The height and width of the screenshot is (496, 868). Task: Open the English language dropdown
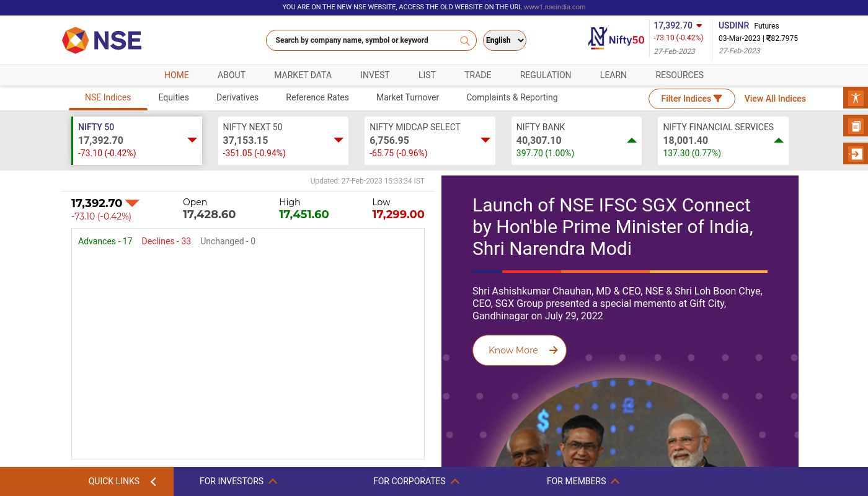point(505,40)
